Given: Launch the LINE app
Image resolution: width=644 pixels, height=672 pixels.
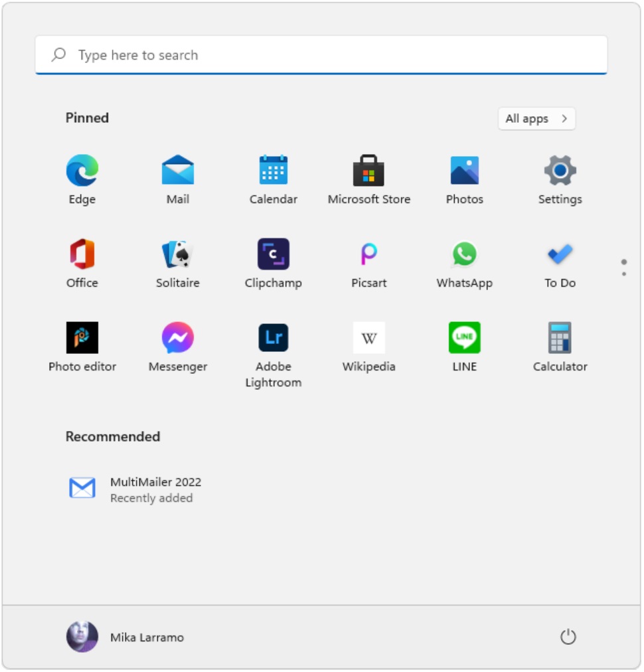Looking at the screenshot, I should pyautogui.click(x=465, y=338).
